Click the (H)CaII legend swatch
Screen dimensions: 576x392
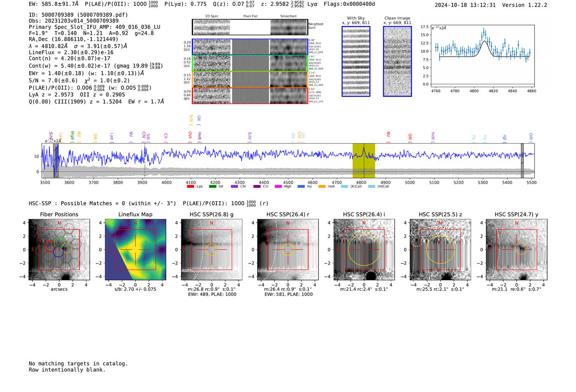372,186
